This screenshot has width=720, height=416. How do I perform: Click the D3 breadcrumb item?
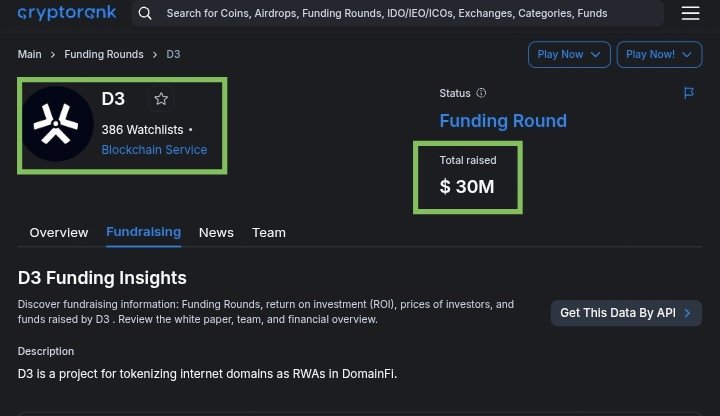point(173,54)
